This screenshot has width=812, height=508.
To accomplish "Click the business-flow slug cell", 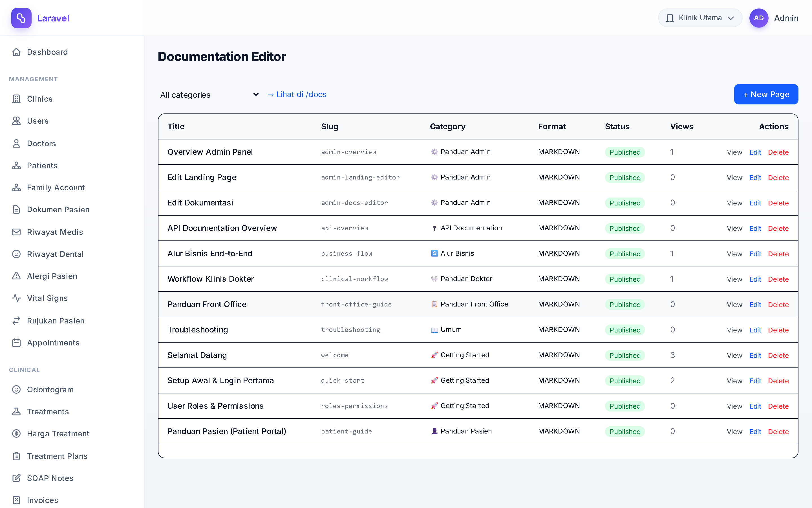I will [346, 254].
